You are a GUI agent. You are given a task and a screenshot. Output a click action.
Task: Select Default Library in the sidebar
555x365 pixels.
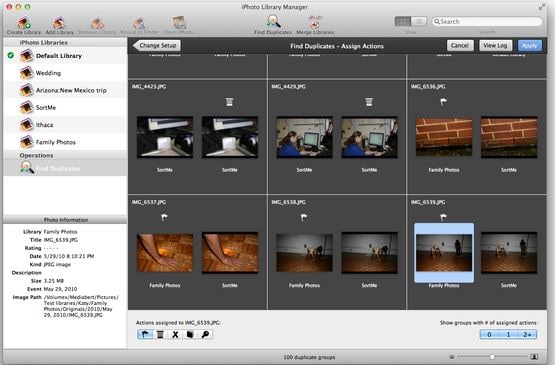coord(65,56)
